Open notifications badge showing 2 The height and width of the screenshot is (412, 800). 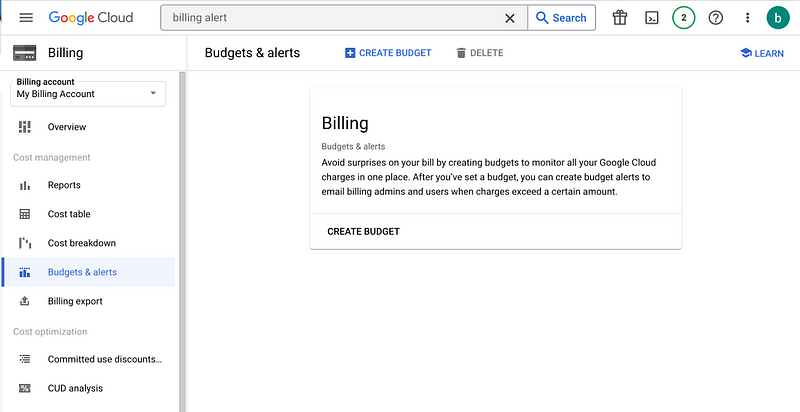pyautogui.click(x=684, y=18)
